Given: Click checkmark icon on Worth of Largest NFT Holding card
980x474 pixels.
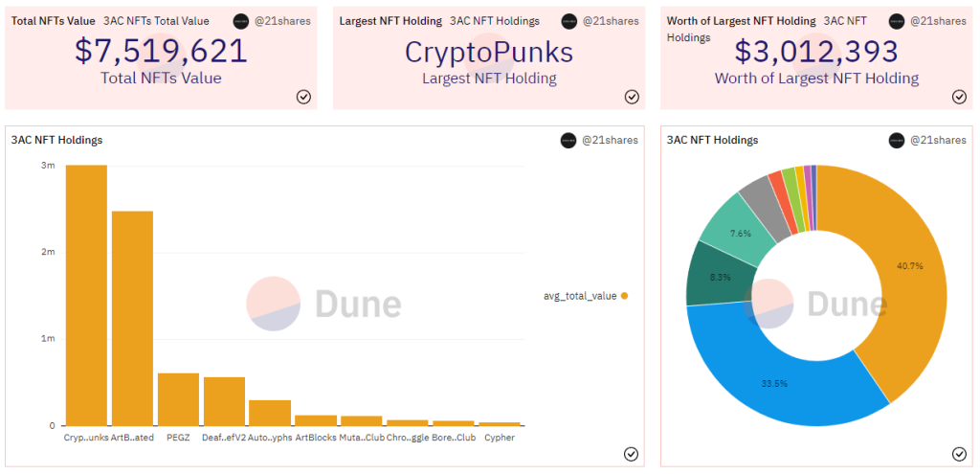Looking at the screenshot, I should point(959,97).
